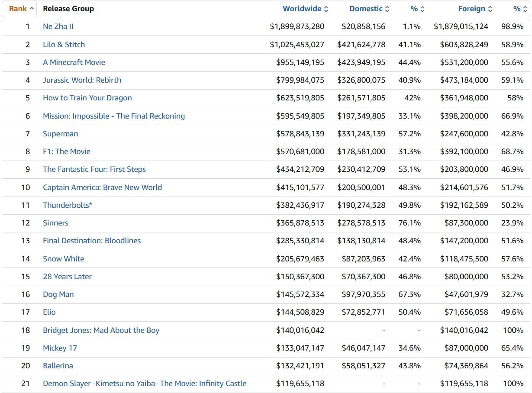532x393 pixels.
Task: Select foreign gross $473,184,000
Action: click(x=464, y=80)
